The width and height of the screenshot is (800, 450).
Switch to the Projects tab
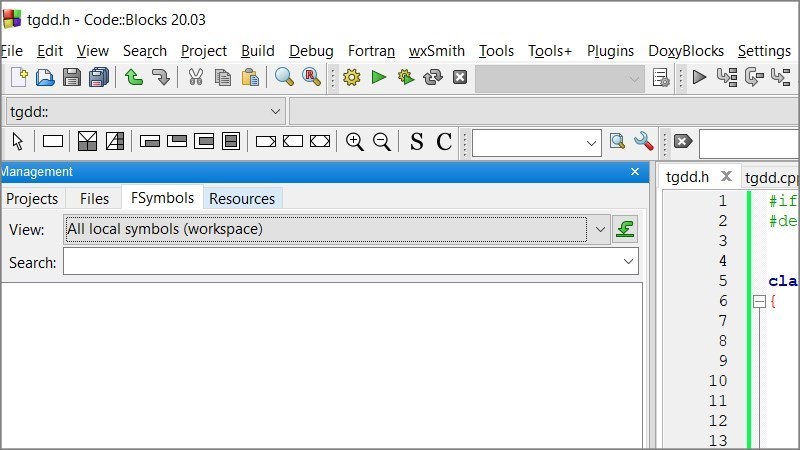point(32,198)
